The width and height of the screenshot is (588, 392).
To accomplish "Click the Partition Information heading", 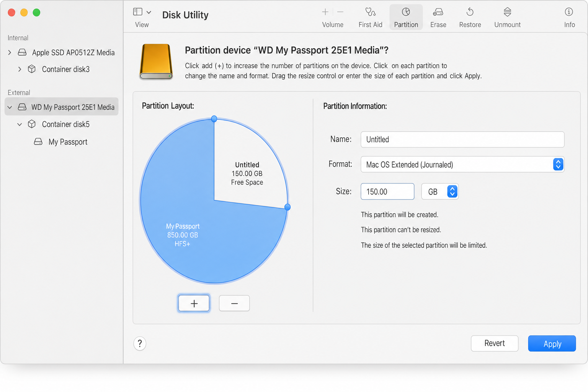I will point(355,106).
